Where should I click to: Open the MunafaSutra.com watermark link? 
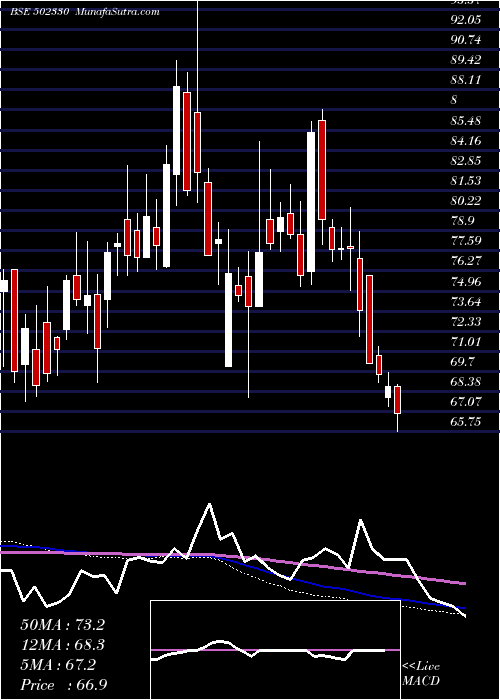118,12
